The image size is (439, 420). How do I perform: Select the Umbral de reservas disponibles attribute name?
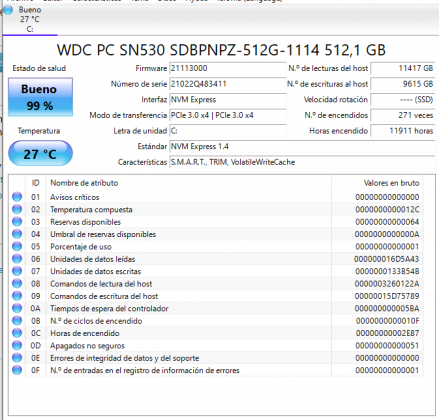pos(103,234)
